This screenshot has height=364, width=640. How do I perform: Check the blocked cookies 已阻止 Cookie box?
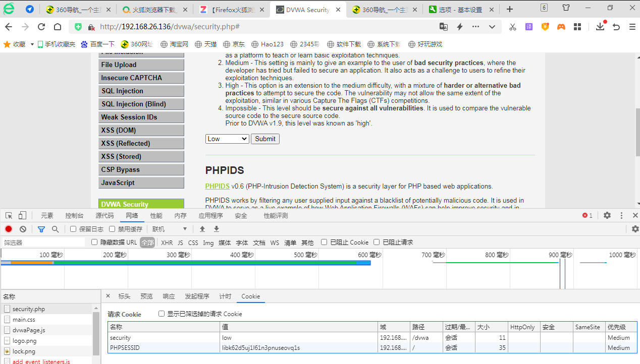point(324,242)
